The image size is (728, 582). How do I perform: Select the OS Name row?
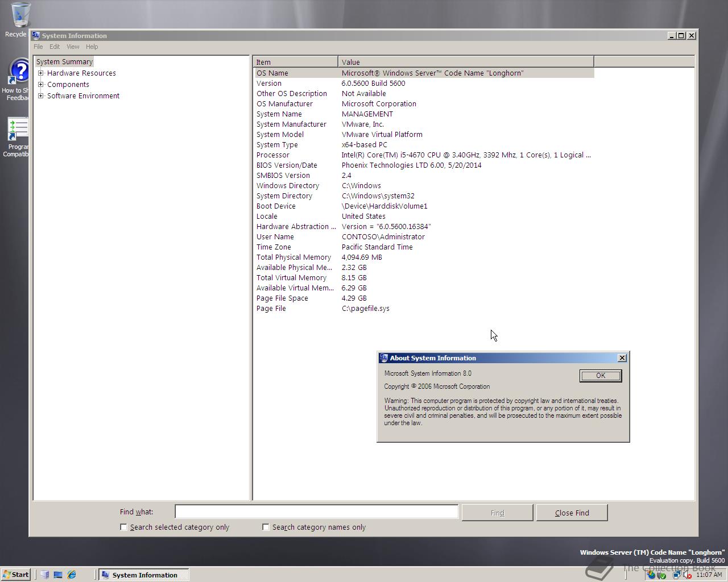424,73
